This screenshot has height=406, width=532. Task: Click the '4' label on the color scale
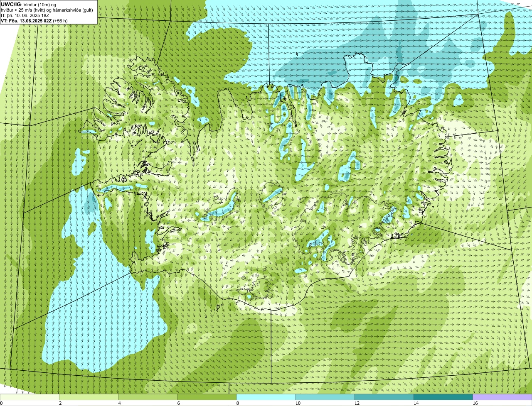119,403
